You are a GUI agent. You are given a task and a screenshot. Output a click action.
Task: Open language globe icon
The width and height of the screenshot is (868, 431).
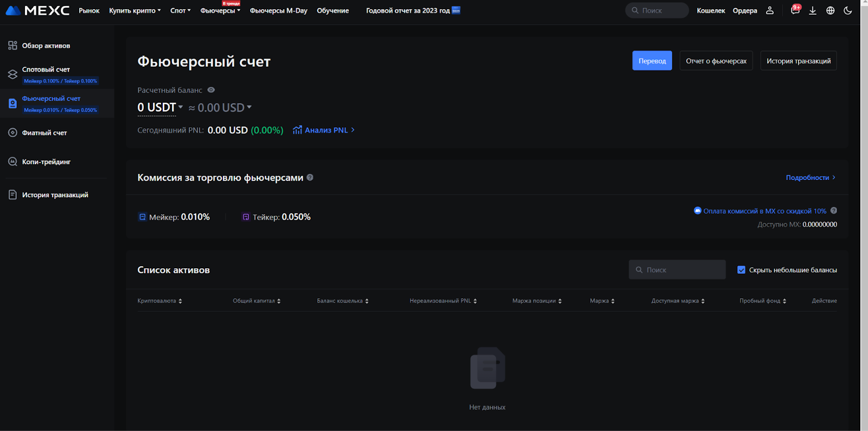click(x=830, y=10)
